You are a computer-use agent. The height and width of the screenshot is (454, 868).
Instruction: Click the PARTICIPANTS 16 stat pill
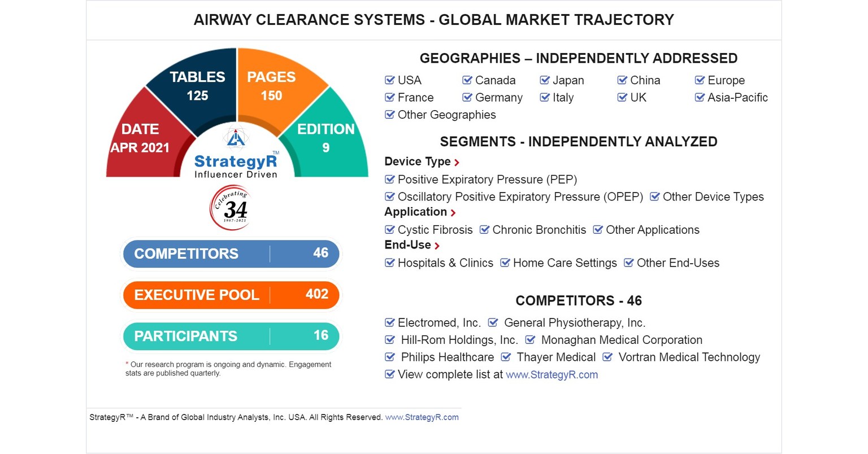pos(231,336)
